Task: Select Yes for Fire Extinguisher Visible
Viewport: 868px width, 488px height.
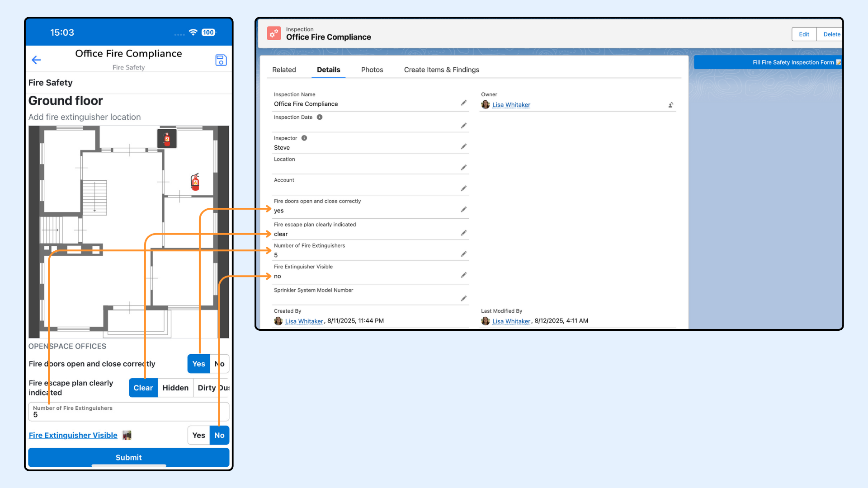Action: (x=199, y=435)
